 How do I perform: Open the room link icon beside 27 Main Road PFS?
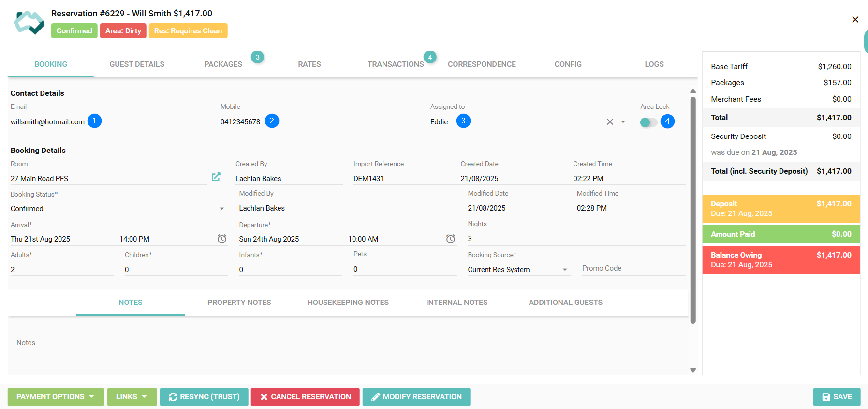click(x=216, y=177)
